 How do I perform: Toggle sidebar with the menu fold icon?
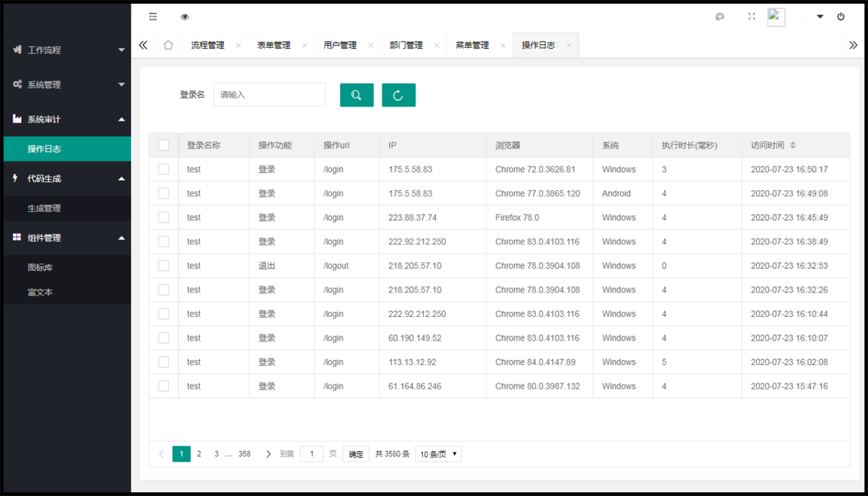click(x=153, y=17)
